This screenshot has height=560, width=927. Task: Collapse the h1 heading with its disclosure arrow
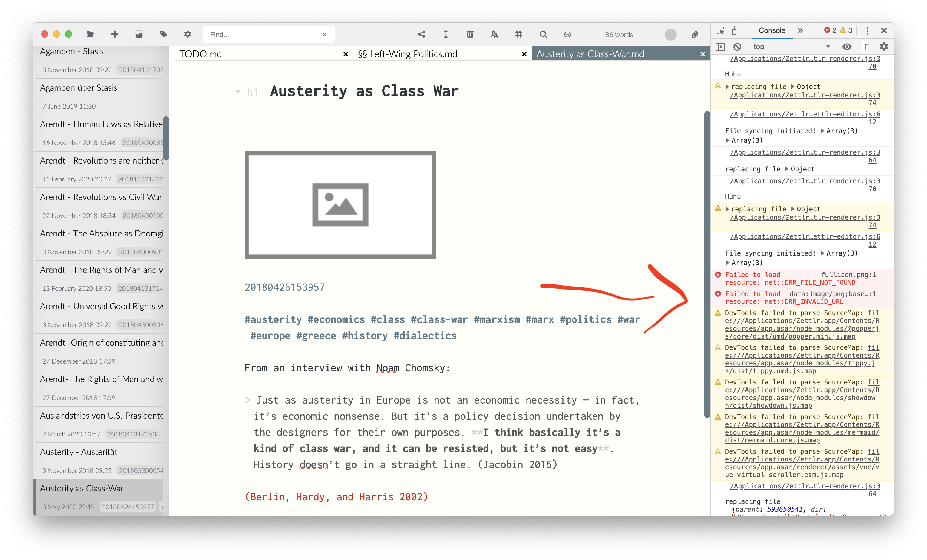pyautogui.click(x=238, y=91)
